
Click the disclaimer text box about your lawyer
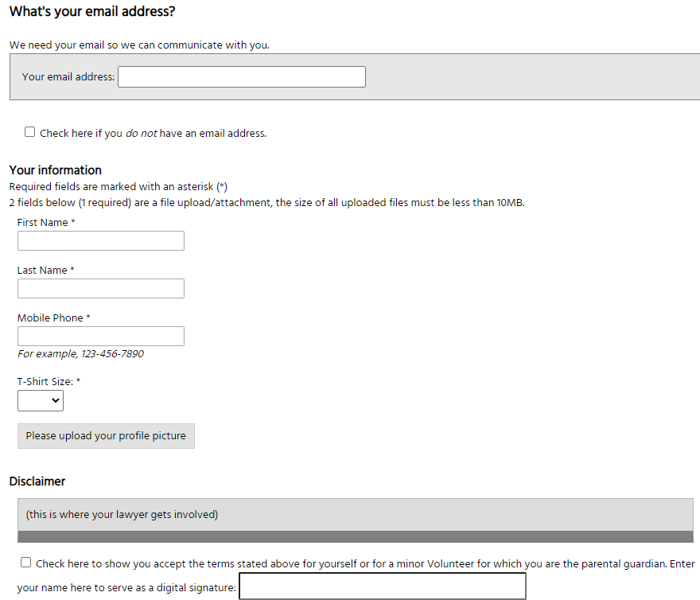pos(355,515)
